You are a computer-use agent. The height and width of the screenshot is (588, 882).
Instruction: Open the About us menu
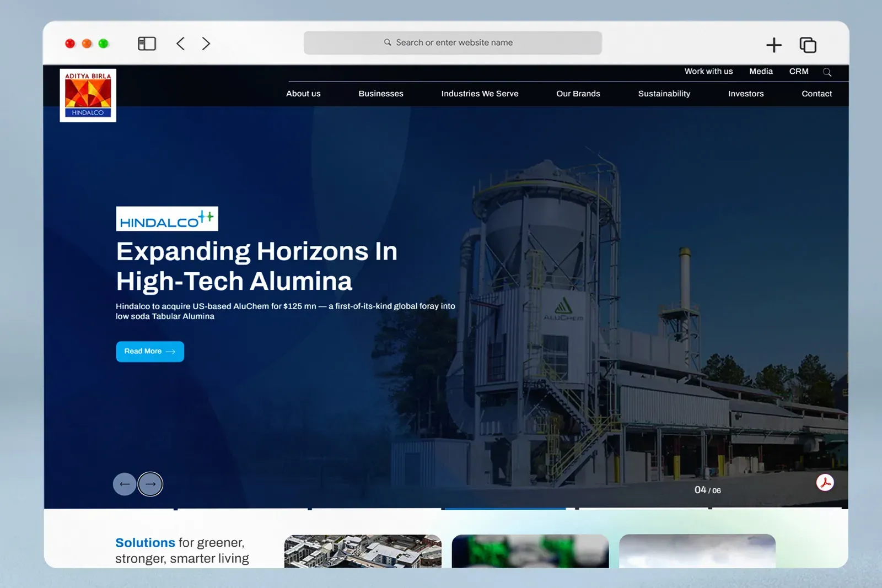303,94
